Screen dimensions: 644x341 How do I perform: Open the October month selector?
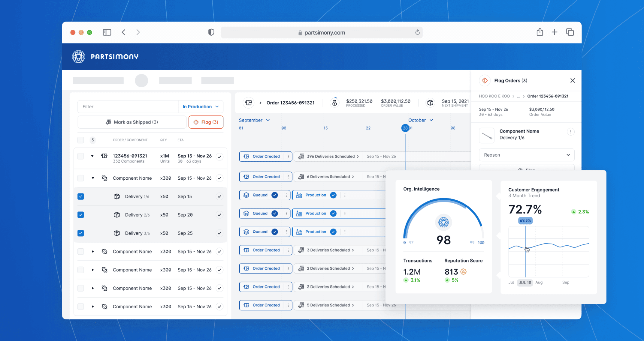coord(420,120)
